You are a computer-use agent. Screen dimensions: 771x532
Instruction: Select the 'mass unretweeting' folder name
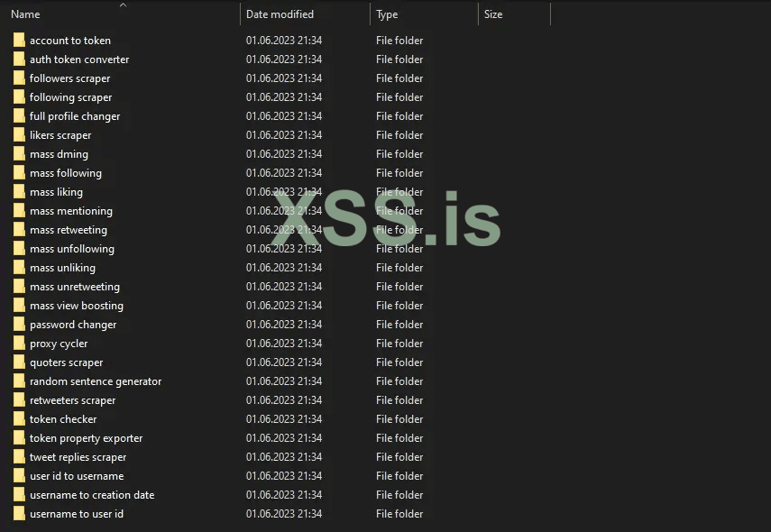point(75,286)
